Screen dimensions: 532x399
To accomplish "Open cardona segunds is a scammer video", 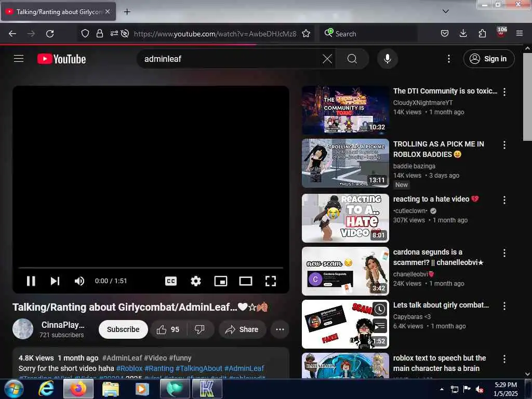I will (x=345, y=271).
